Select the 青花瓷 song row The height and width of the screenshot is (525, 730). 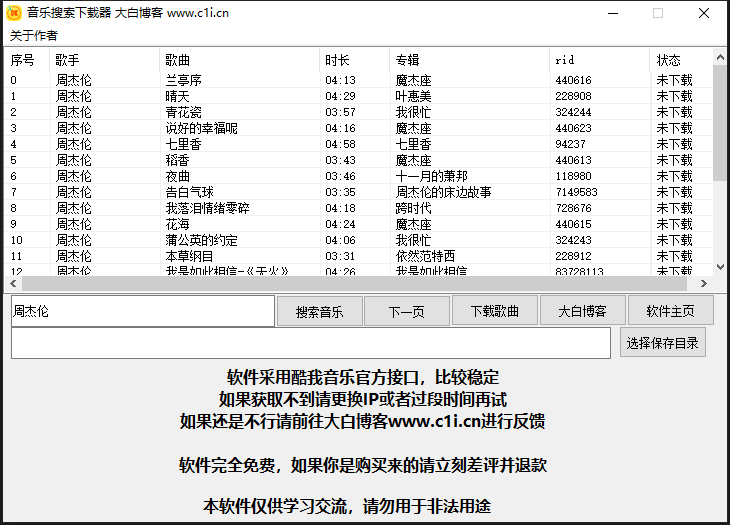[183, 112]
